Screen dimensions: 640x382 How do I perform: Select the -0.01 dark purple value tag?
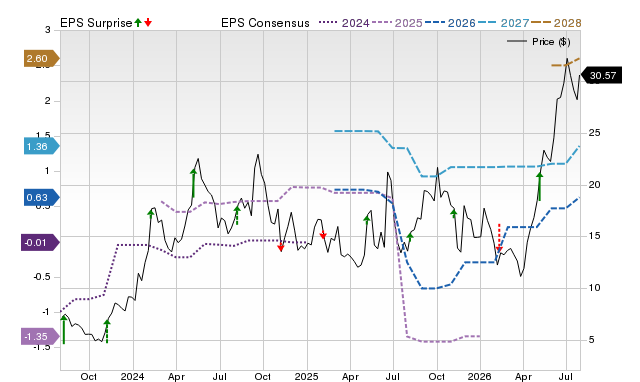(40, 243)
